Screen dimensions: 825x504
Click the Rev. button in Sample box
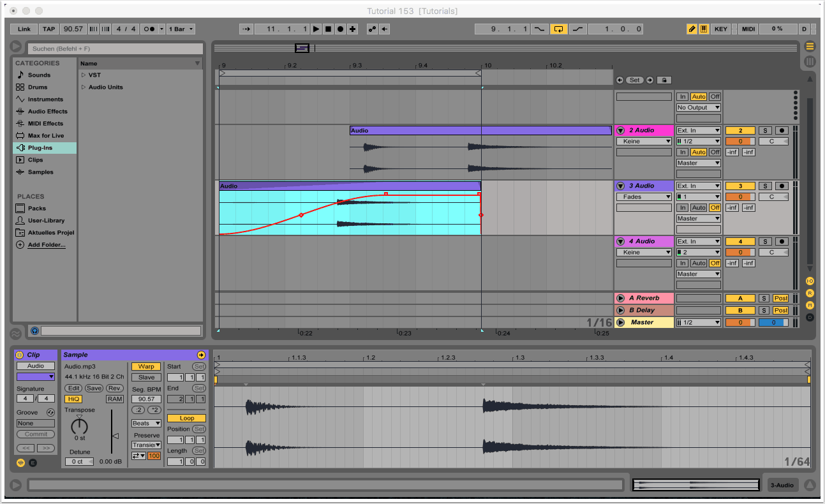click(115, 389)
